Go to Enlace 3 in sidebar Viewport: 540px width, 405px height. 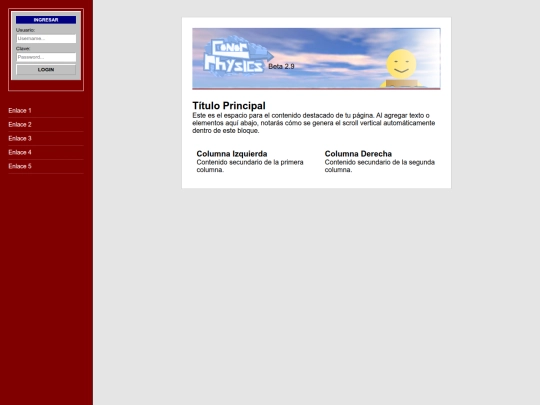point(20,138)
